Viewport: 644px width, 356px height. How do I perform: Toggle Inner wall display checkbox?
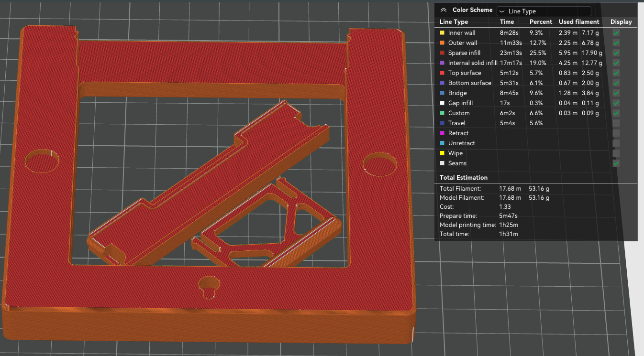pos(616,33)
